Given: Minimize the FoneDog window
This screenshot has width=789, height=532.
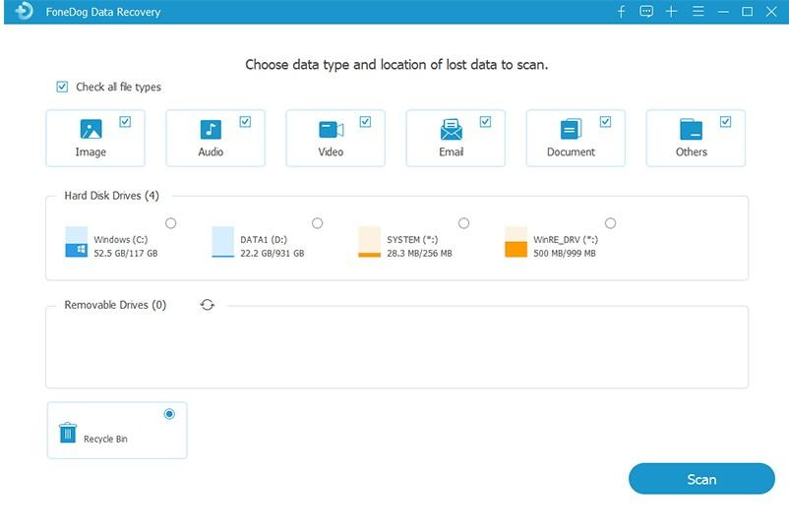Looking at the screenshot, I should [723, 12].
